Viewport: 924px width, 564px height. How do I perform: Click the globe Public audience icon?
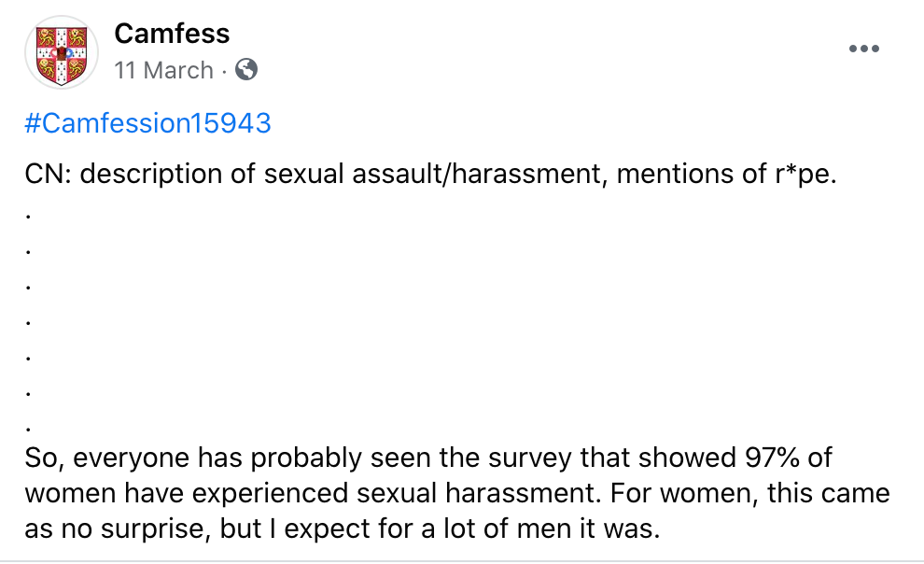pos(246,69)
